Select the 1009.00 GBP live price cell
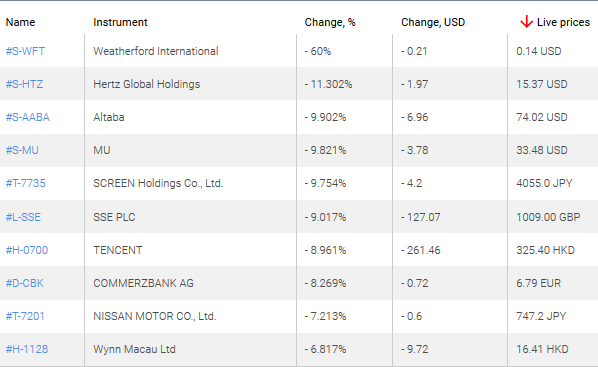 click(x=553, y=217)
